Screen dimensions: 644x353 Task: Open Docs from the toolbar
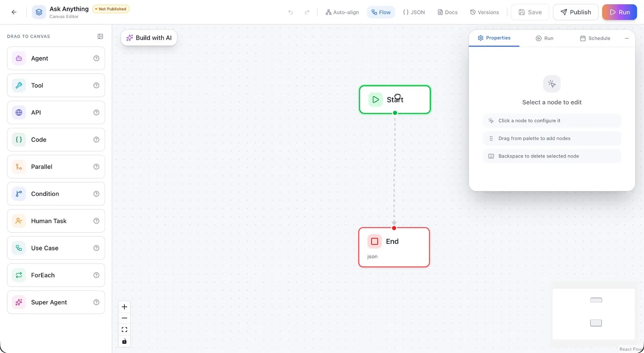tap(448, 12)
